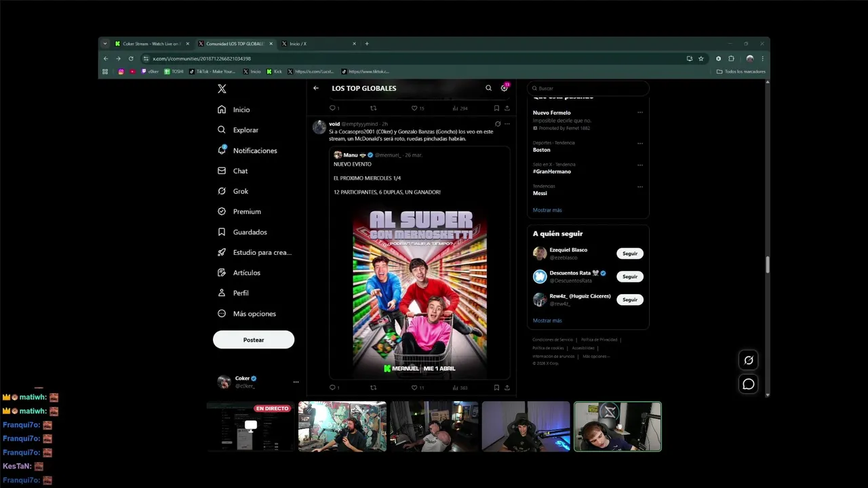The image size is (868, 488).
Task: Follow Ezequiel Blasco
Action: click(x=630, y=253)
